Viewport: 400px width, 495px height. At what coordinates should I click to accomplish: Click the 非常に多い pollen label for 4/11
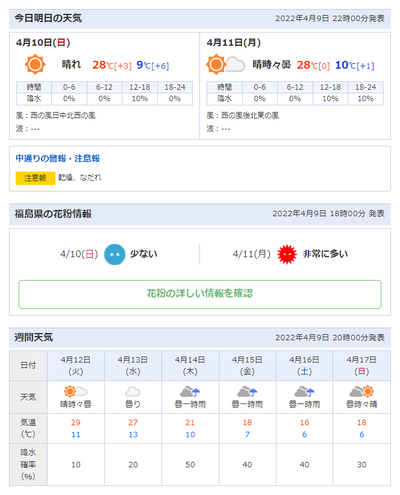point(325,254)
